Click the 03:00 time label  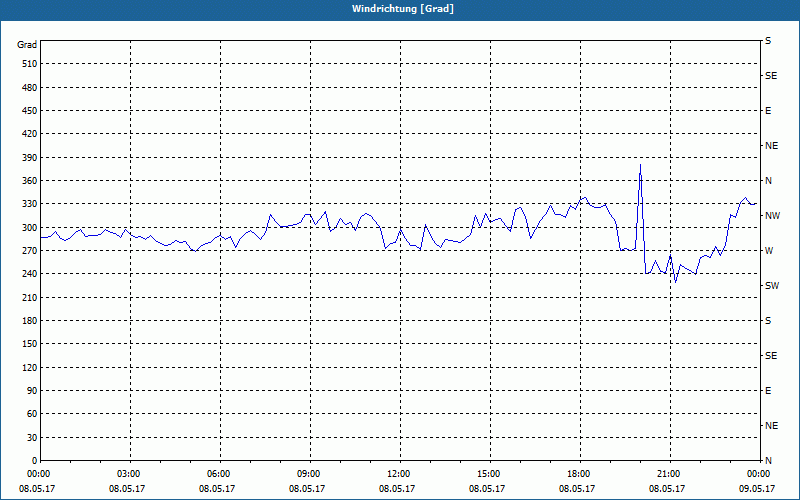(129, 474)
